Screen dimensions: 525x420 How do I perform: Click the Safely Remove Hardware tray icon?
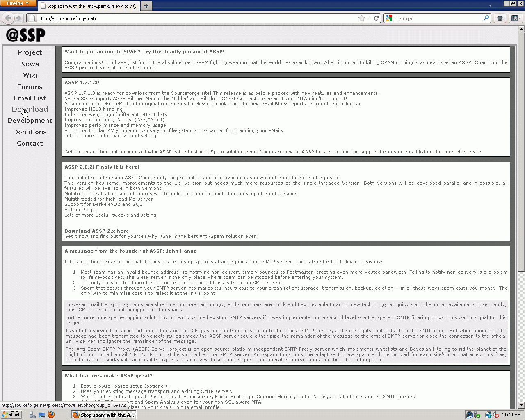(477, 415)
